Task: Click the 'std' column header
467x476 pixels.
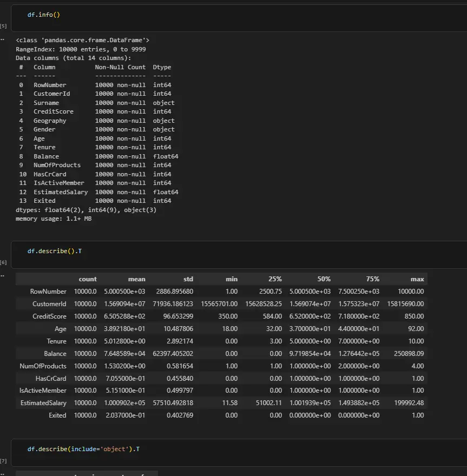Action: click(x=188, y=279)
